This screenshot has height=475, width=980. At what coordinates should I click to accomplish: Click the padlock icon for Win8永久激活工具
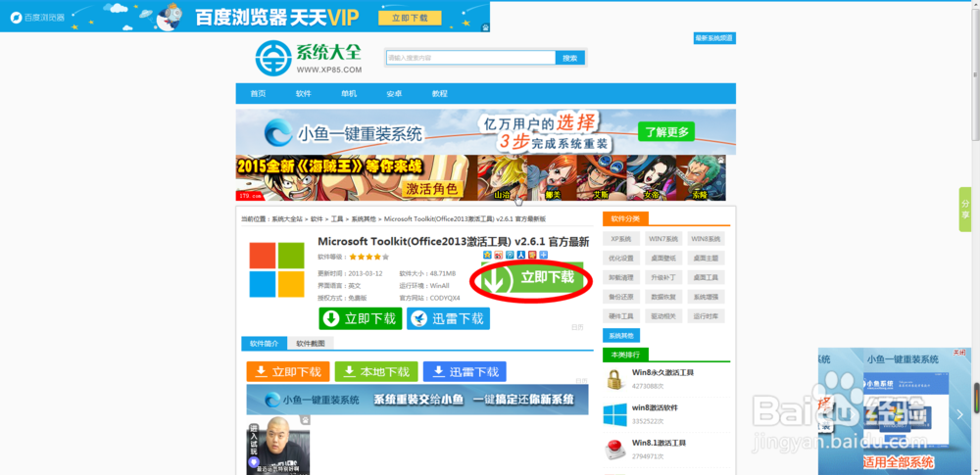point(615,378)
